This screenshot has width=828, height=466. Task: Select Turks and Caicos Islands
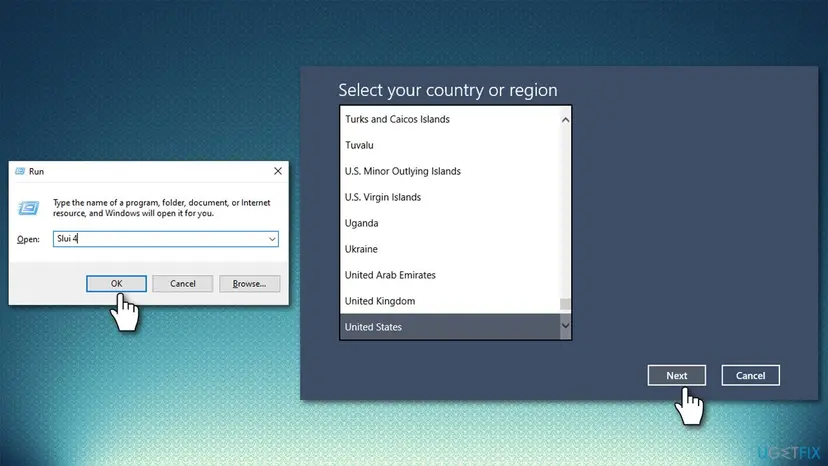point(450,119)
